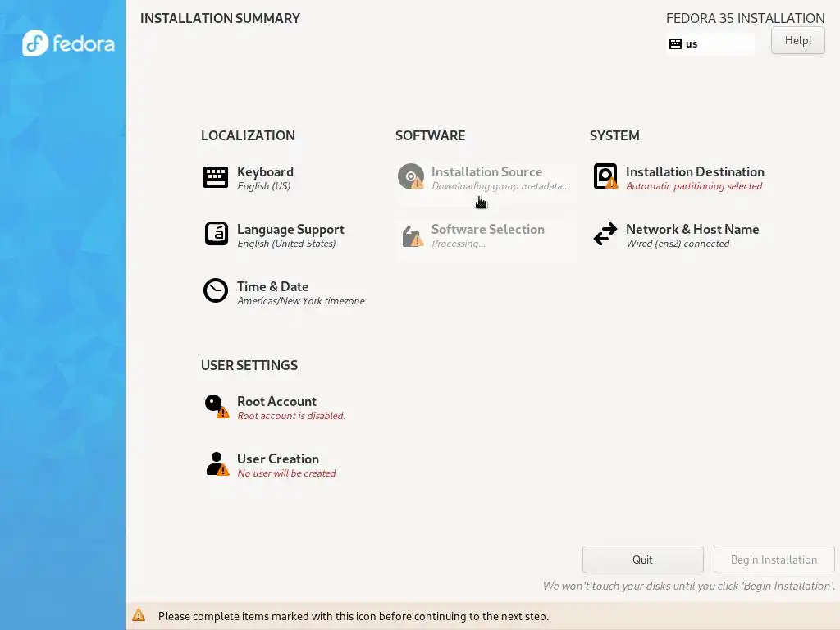Open the Root Account title
Screen dimensions: 840x630
tap(277, 402)
